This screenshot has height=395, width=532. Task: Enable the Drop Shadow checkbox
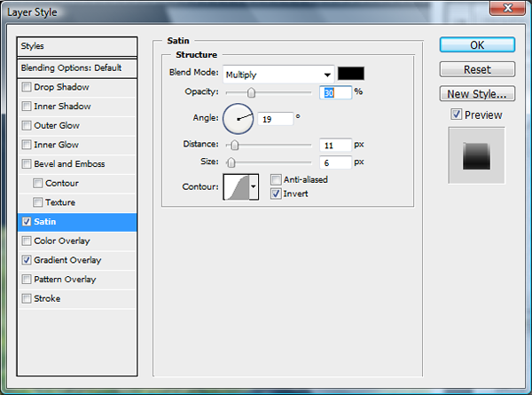(x=27, y=87)
